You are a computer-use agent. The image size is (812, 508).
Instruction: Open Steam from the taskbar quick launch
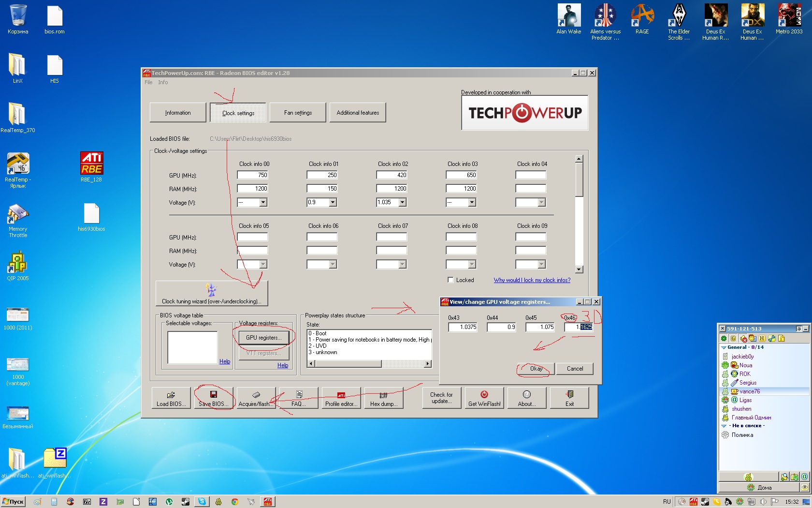click(185, 502)
